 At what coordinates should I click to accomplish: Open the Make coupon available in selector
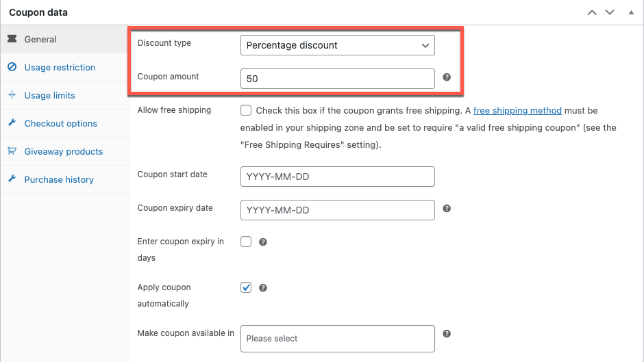pos(338,339)
